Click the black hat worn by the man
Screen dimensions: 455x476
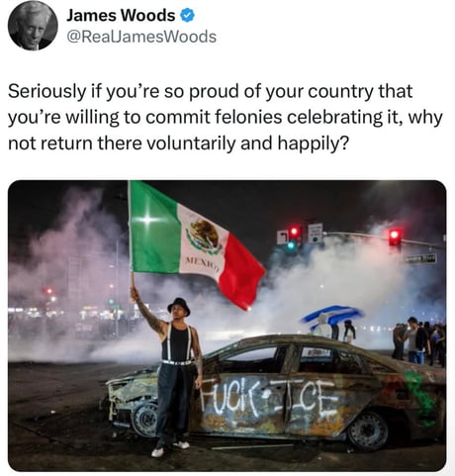pos(179,306)
